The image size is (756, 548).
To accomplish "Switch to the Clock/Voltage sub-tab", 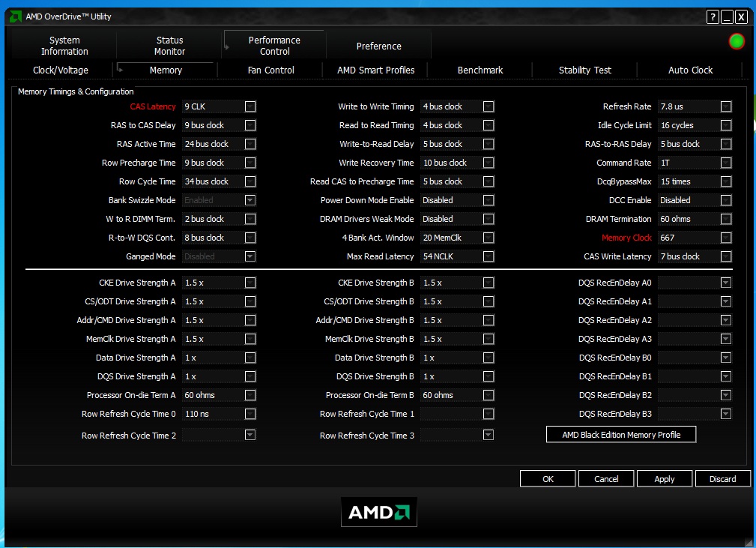I will click(60, 70).
